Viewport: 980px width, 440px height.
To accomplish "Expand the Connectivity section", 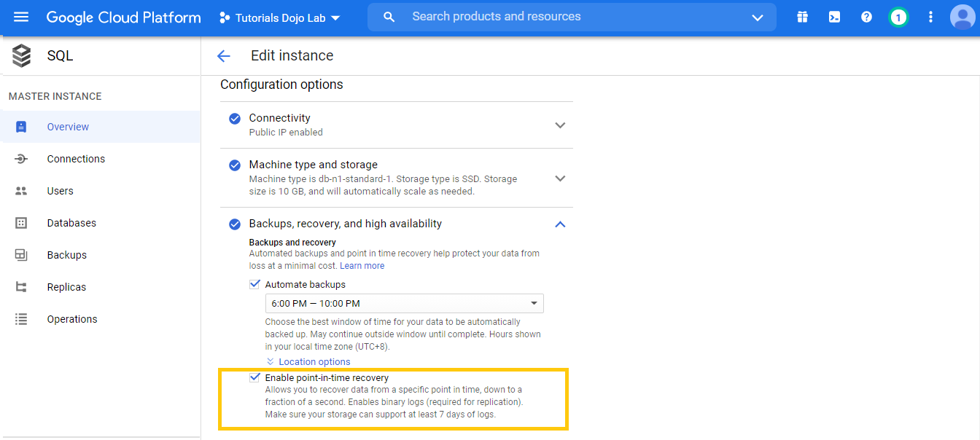I will [560, 125].
